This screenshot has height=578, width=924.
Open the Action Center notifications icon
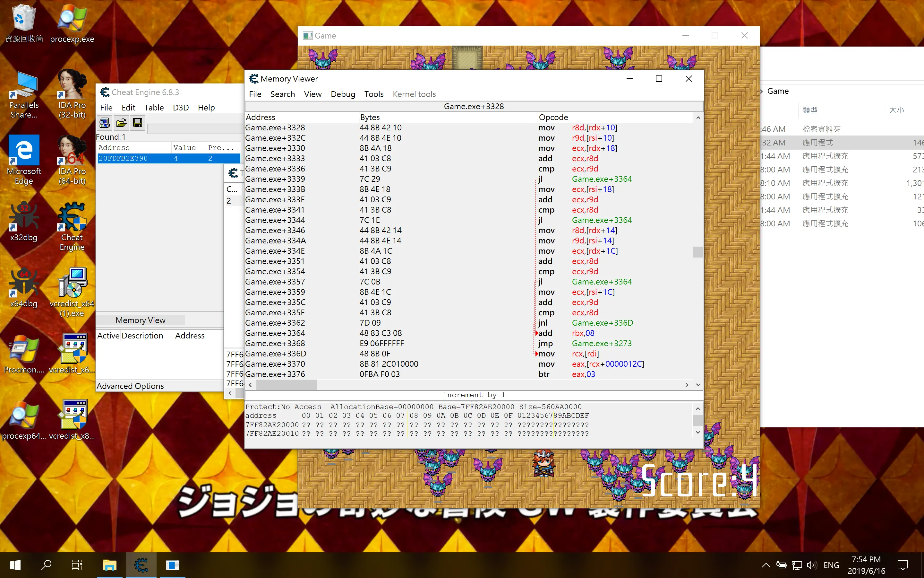[903, 565]
